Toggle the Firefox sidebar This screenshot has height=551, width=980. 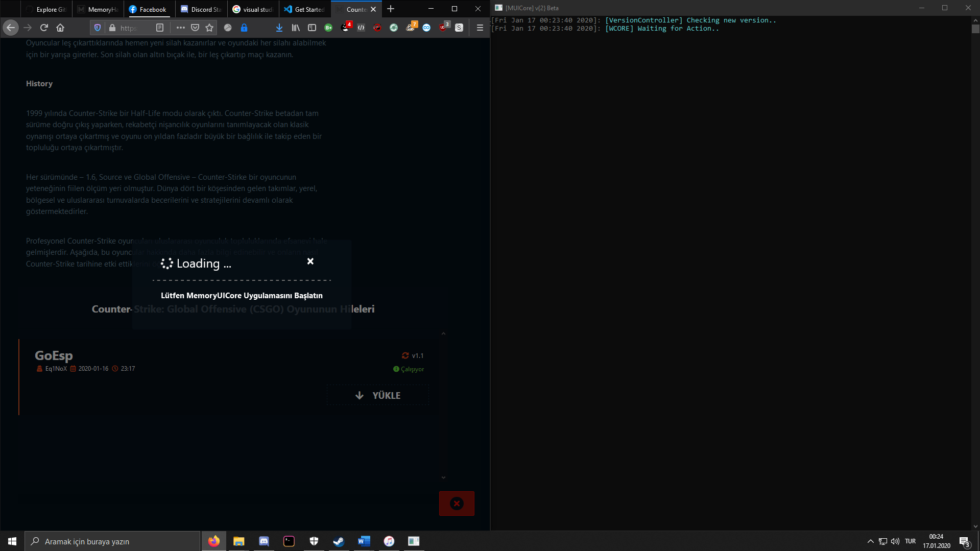pyautogui.click(x=312, y=28)
